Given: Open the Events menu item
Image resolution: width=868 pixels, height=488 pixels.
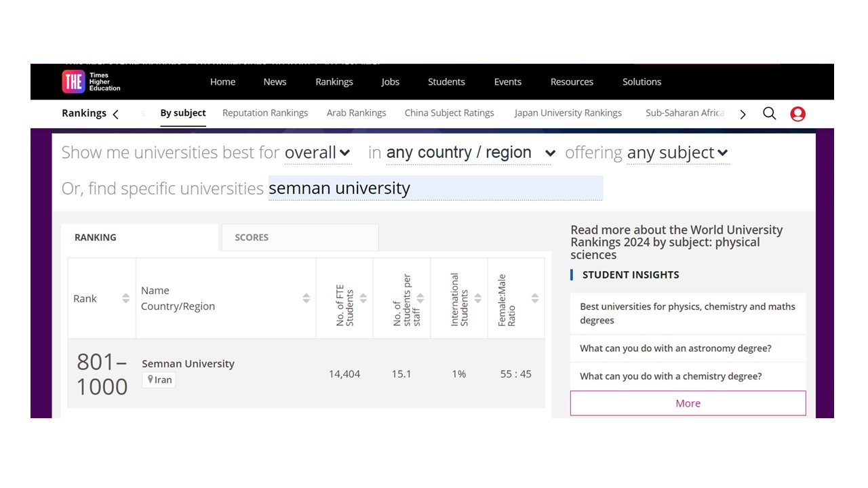Looking at the screenshot, I should [x=507, y=82].
